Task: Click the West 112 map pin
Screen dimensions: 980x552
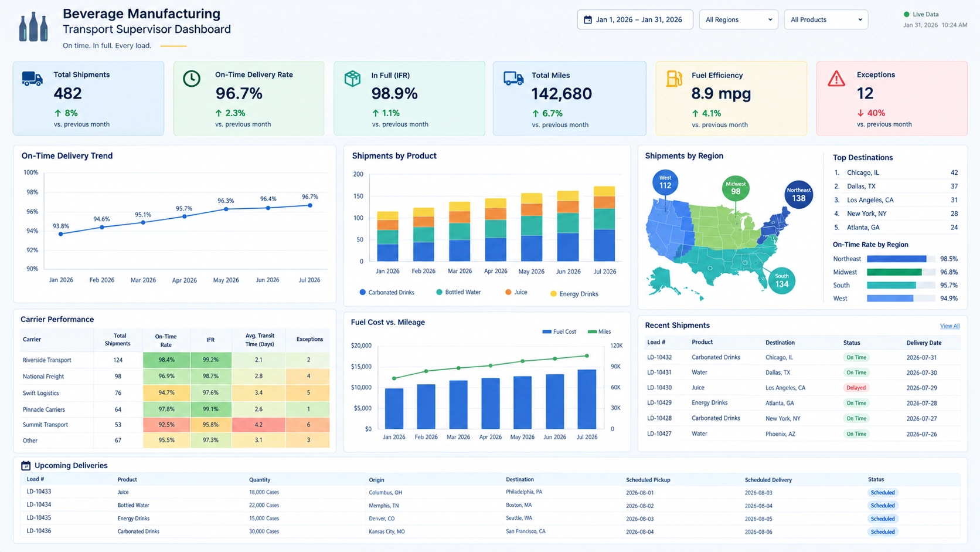Action: tap(665, 182)
